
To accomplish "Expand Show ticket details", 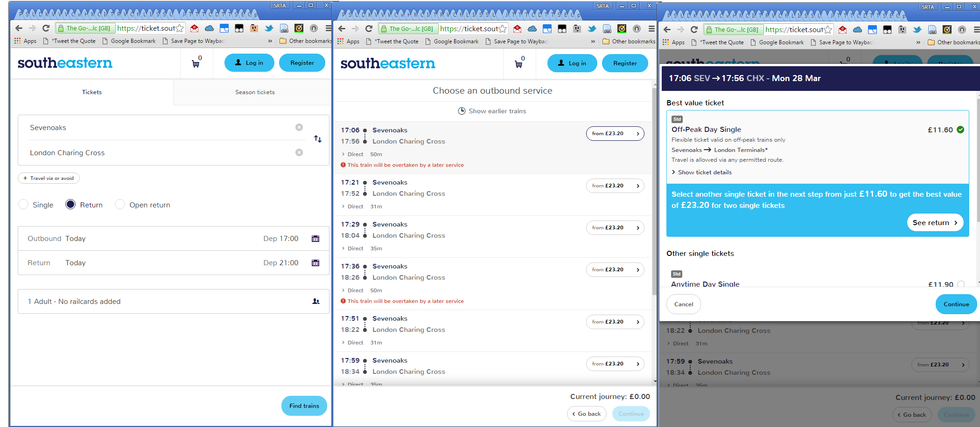I will [704, 172].
